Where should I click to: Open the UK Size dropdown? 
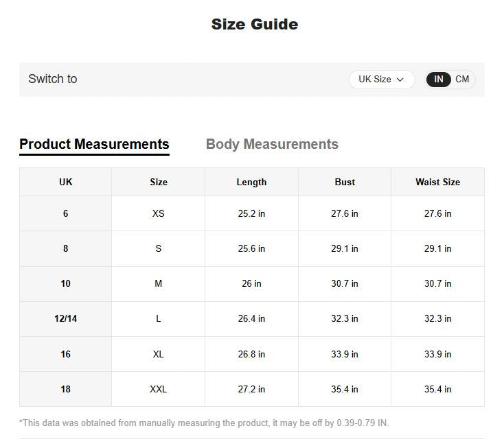[382, 80]
